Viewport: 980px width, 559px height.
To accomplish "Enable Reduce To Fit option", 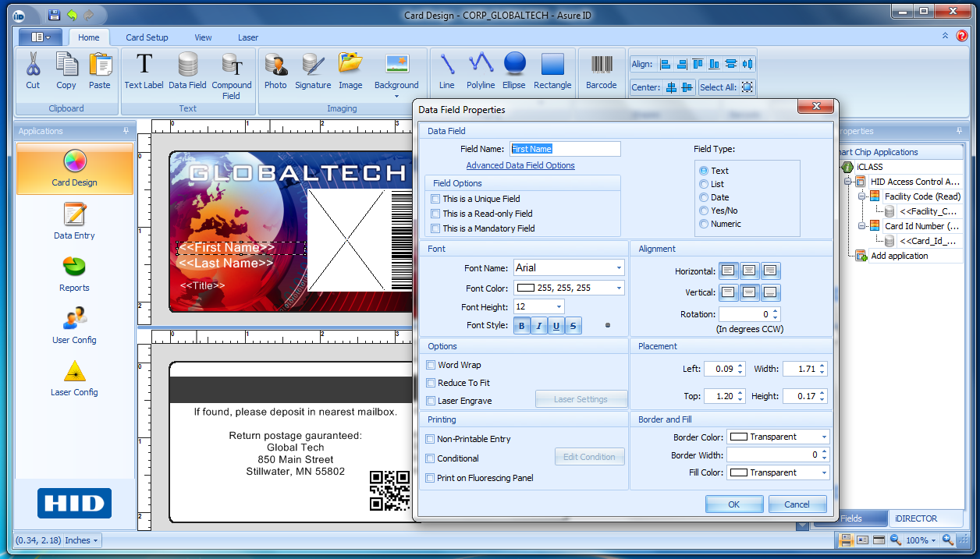I will [x=431, y=383].
